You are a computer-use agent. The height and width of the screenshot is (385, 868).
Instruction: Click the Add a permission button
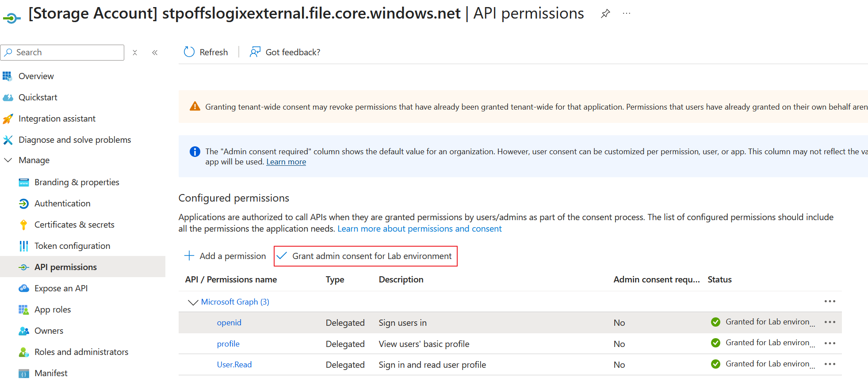(225, 256)
